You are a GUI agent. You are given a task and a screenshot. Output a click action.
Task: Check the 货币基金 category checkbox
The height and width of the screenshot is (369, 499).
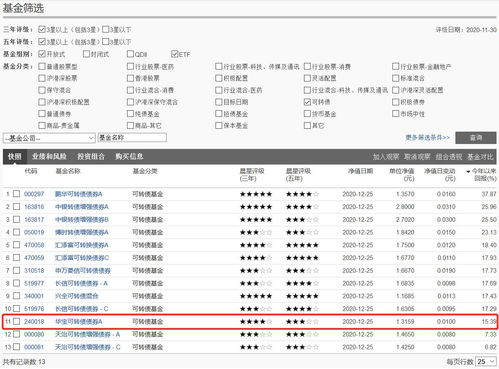(x=307, y=114)
